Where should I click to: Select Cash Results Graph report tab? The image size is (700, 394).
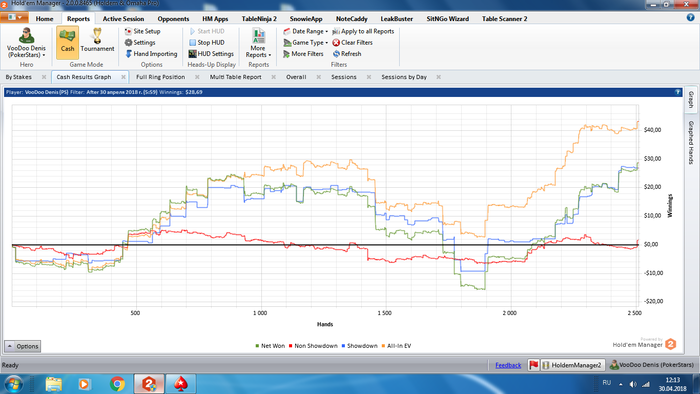(x=84, y=77)
